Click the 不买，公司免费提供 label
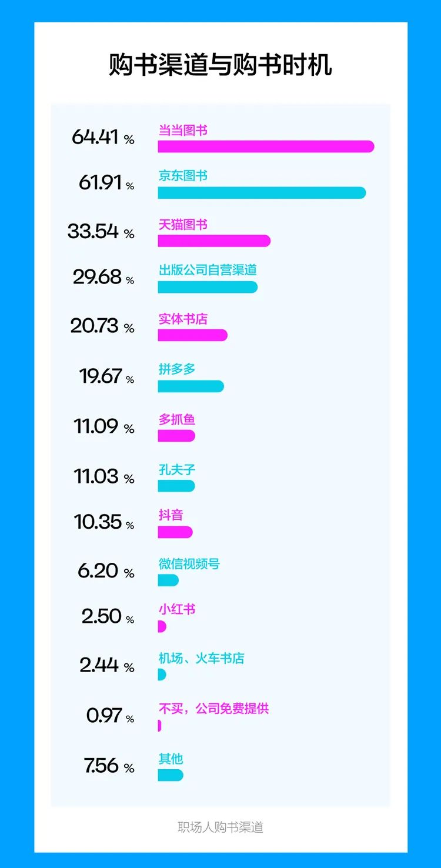Image resolution: width=441 pixels, height=868 pixels. [213, 708]
